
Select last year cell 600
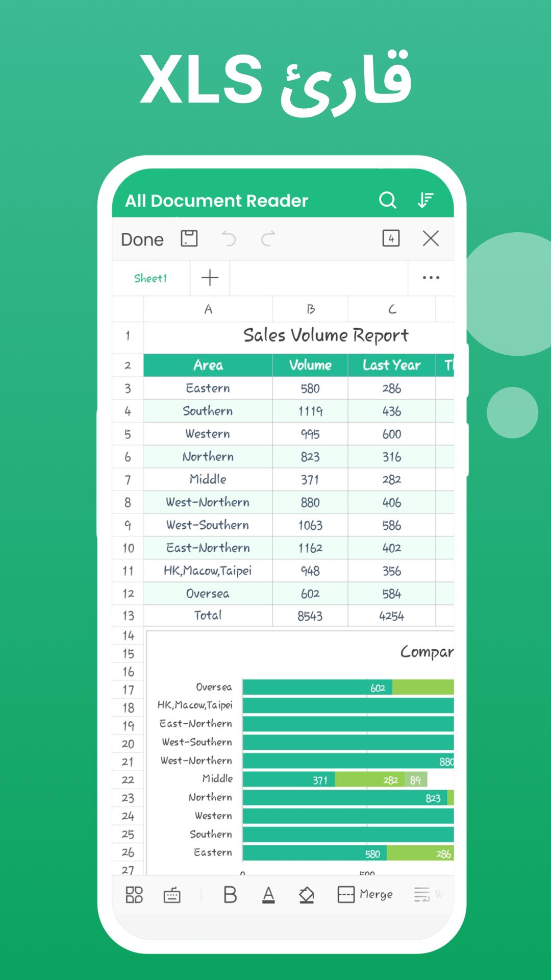(x=392, y=434)
